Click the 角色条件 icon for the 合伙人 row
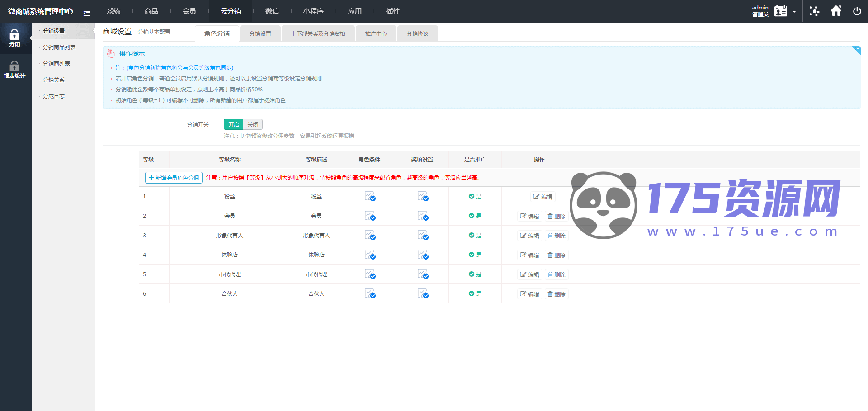 [370, 294]
